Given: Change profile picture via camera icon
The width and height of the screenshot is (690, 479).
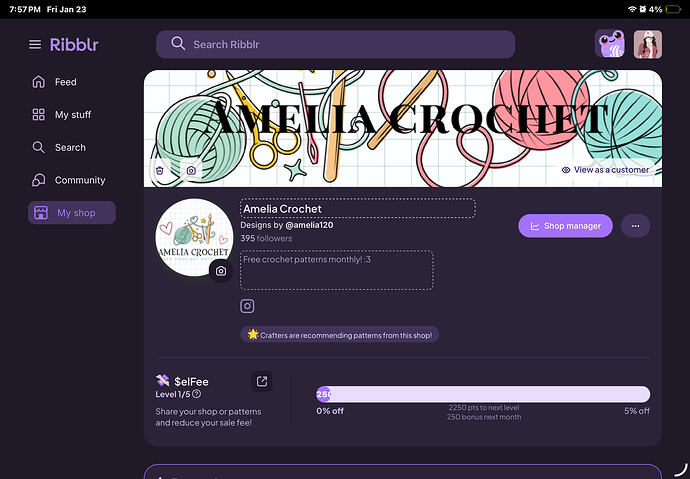Looking at the screenshot, I should (x=221, y=271).
